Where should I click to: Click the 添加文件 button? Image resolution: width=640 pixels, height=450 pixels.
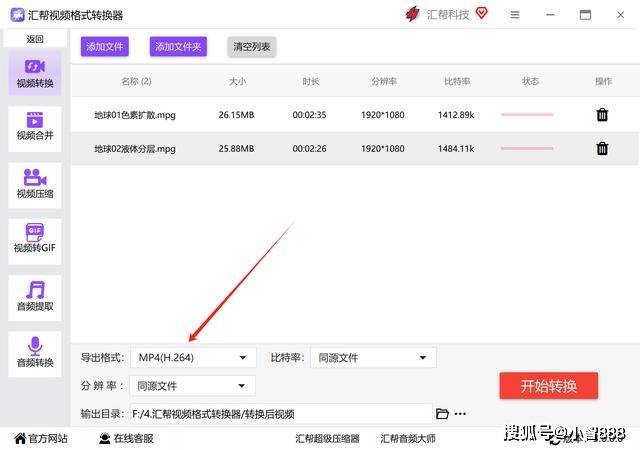tap(105, 47)
